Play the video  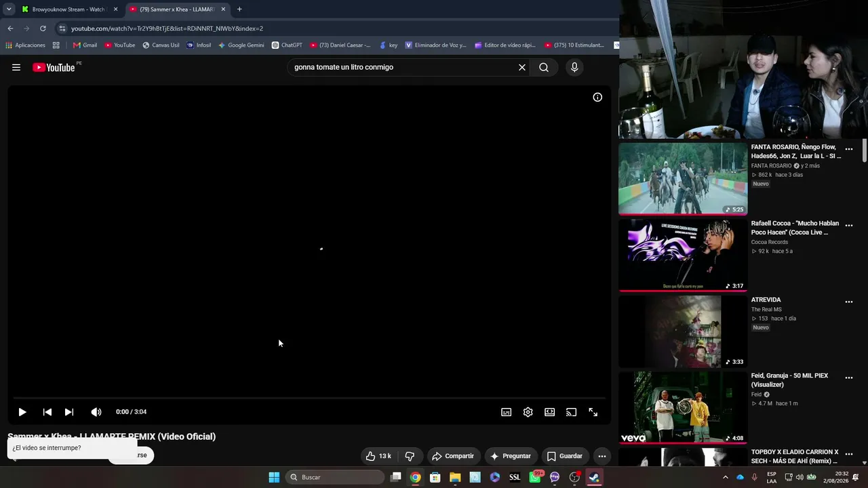[x=22, y=412]
